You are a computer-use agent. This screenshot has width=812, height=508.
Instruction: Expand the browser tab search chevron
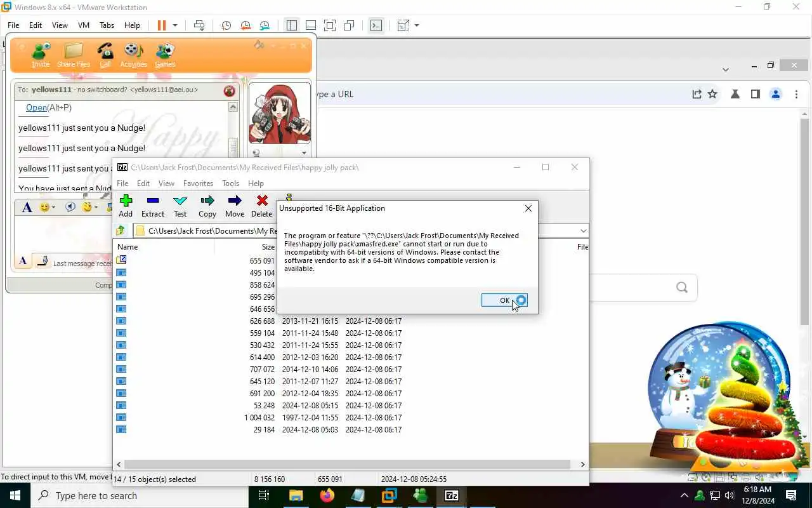click(726, 69)
